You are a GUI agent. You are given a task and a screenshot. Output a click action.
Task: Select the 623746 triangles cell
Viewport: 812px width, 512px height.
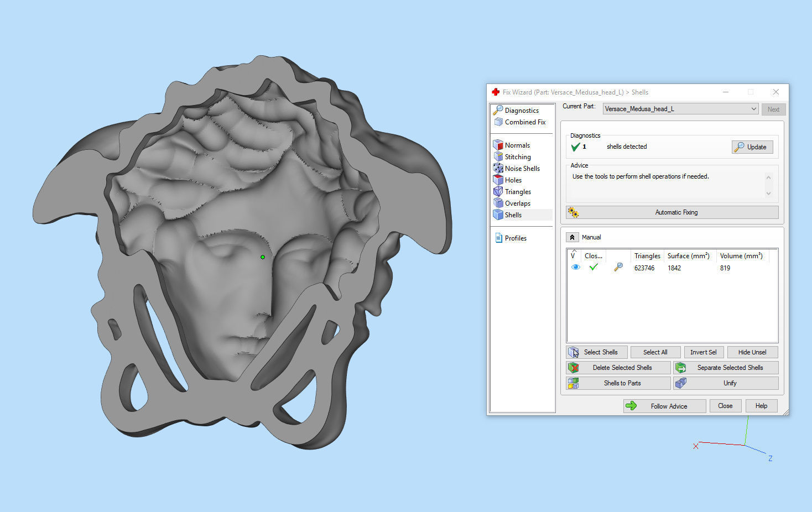[644, 268]
